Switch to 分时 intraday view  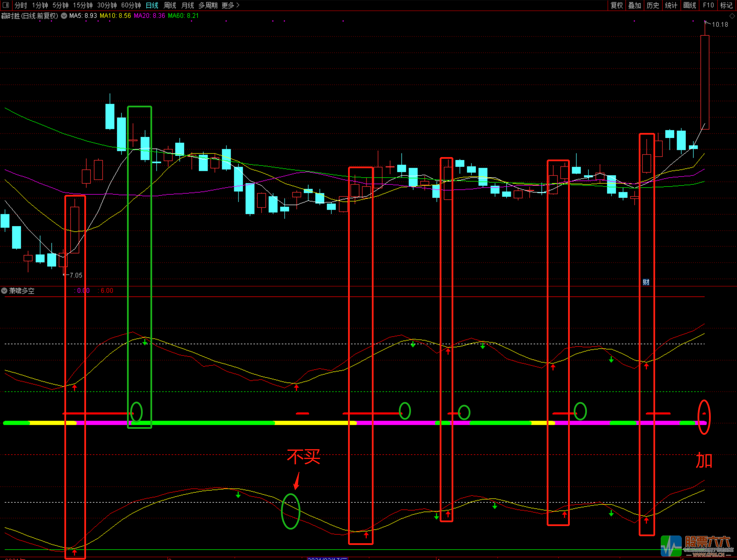pyautogui.click(x=21, y=5)
